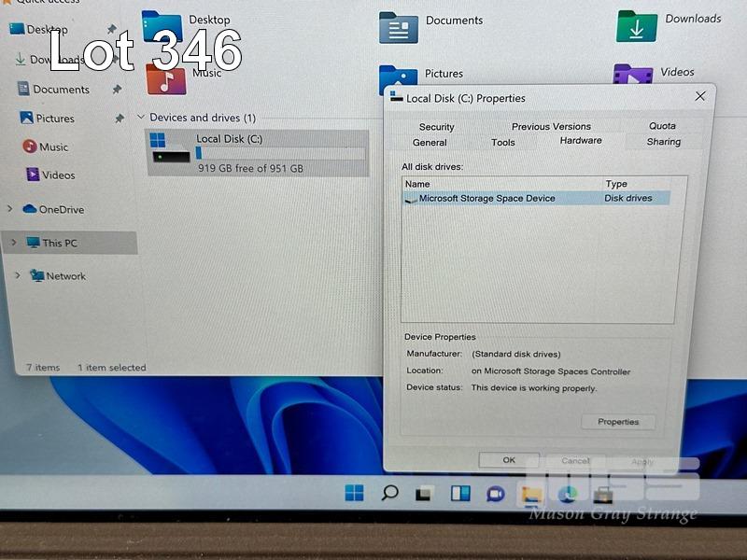Select Videos in the navigation sidebar
This screenshot has height=560, width=747.
58,175
